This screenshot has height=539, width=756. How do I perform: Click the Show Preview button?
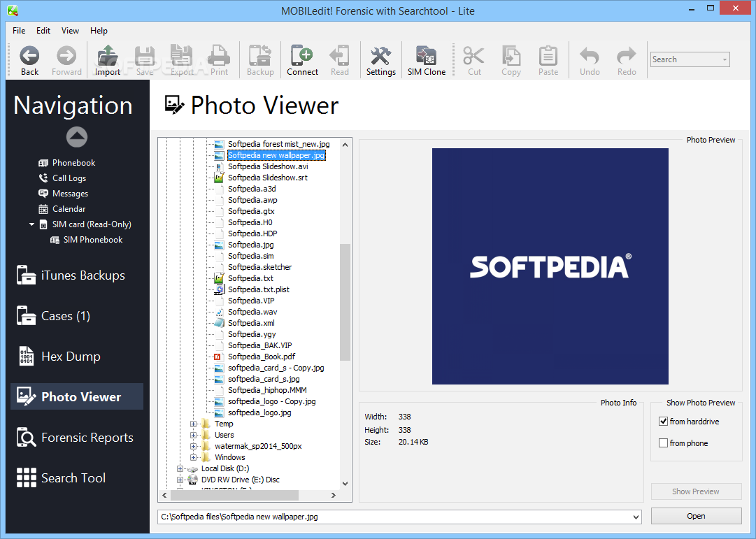pyautogui.click(x=697, y=491)
